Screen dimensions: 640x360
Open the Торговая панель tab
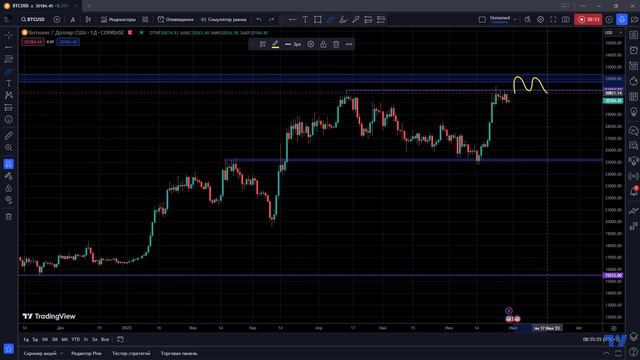pos(179,353)
